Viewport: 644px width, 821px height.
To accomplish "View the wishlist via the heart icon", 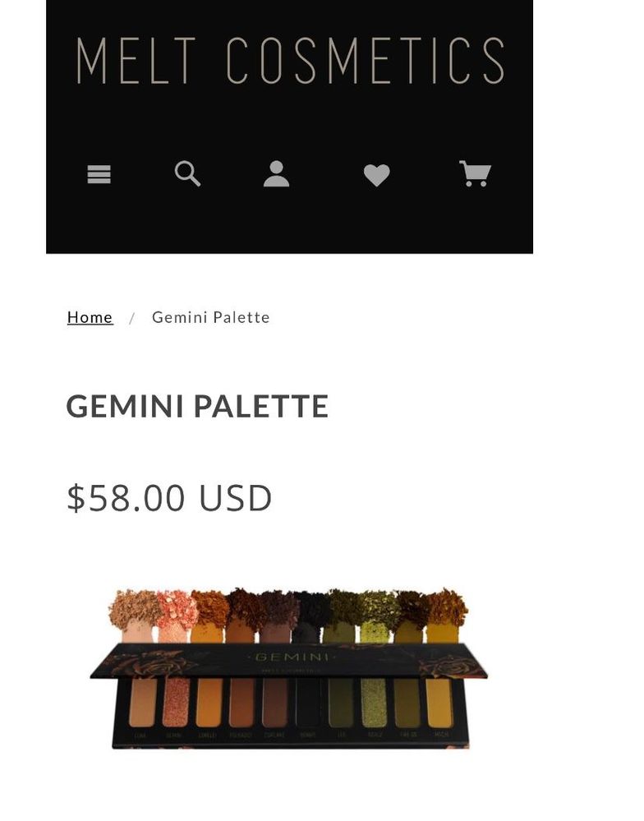I will pyautogui.click(x=377, y=175).
